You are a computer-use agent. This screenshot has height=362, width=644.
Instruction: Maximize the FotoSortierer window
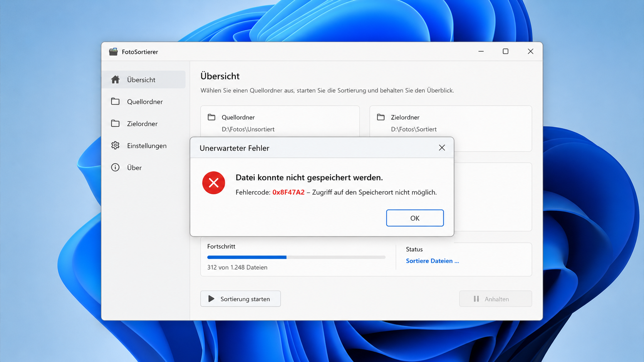(x=505, y=51)
